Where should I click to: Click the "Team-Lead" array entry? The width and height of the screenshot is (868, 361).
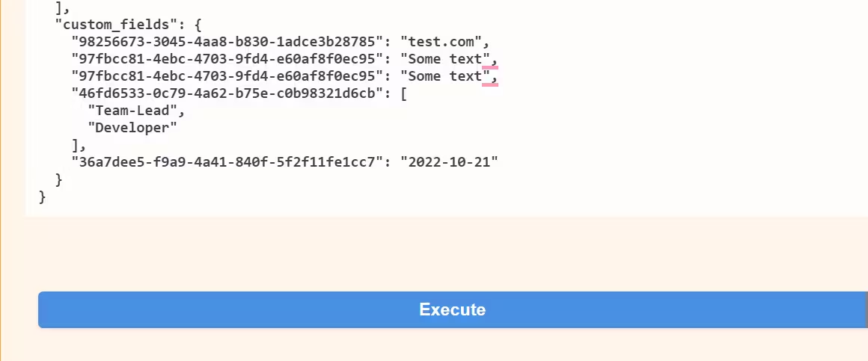(132, 111)
